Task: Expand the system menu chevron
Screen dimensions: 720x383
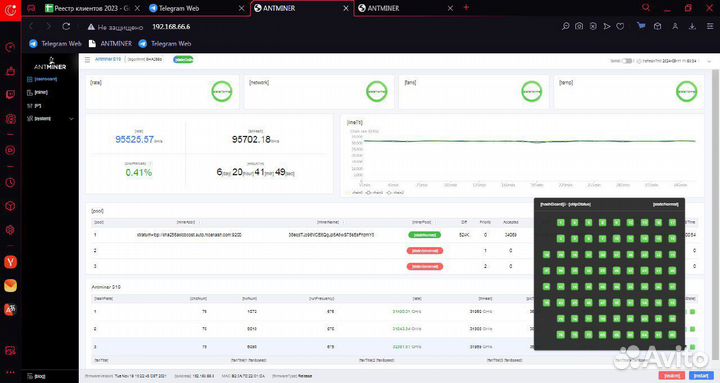Action: tap(71, 119)
